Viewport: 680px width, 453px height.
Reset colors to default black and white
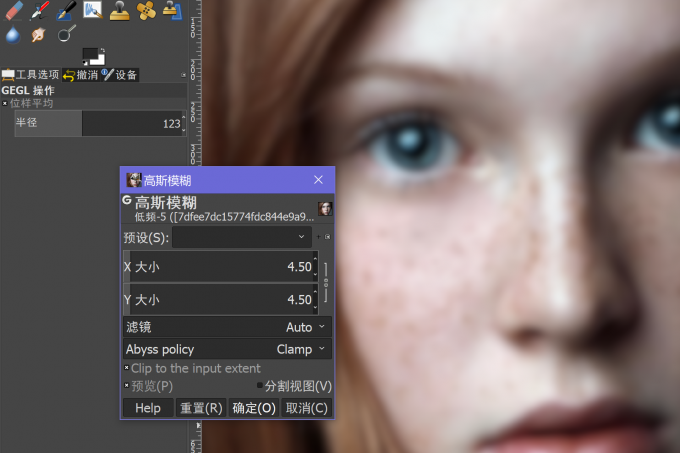click(x=85, y=63)
